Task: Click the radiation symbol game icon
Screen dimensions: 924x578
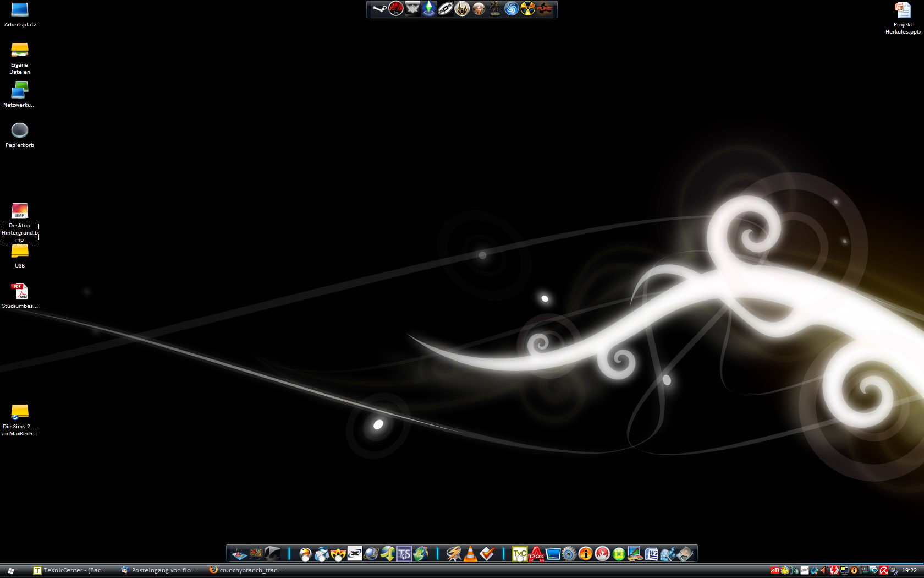Action: click(x=528, y=9)
